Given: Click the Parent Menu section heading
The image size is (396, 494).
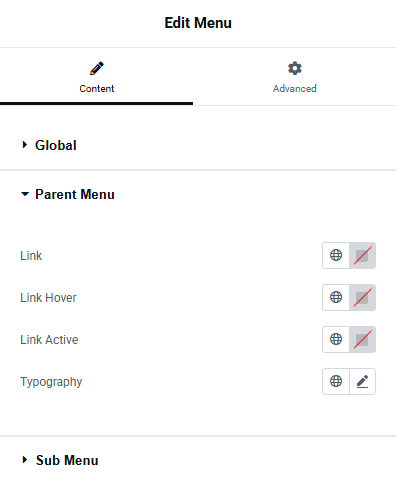Looking at the screenshot, I should click(75, 194).
